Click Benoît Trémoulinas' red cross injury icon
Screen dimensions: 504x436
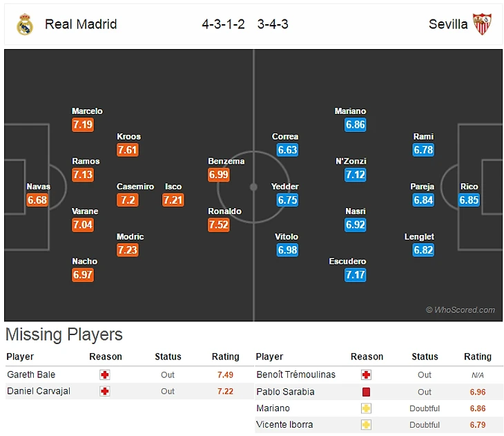367,375
